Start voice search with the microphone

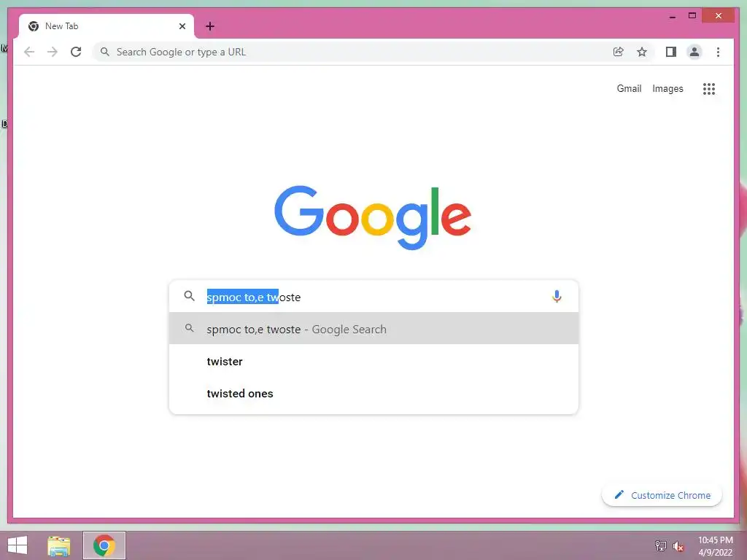557,296
